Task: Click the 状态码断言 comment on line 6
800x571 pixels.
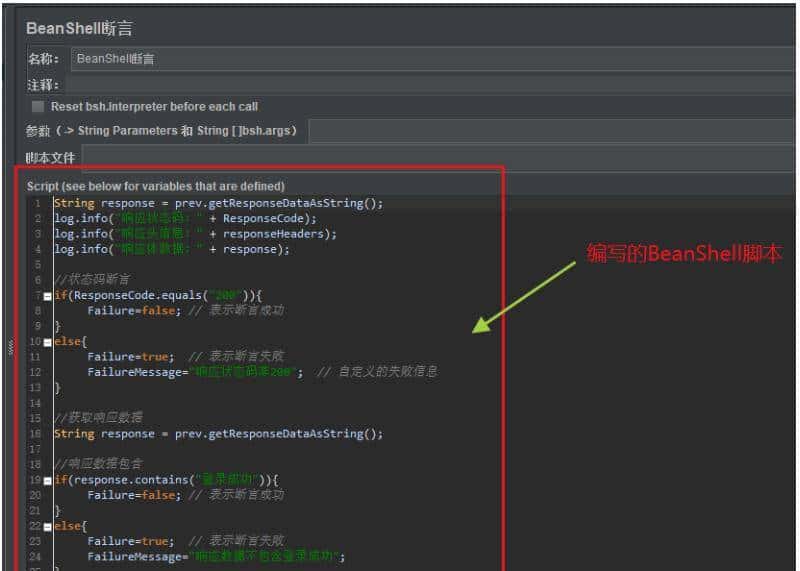Action: [x=92, y=280]
